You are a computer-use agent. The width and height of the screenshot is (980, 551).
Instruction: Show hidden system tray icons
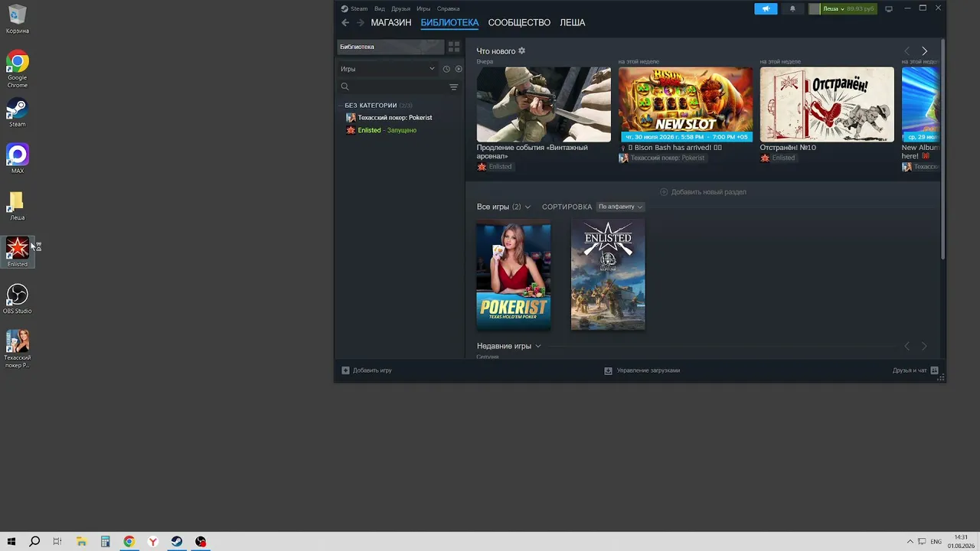pyautogui.click(x=910, y=542)
